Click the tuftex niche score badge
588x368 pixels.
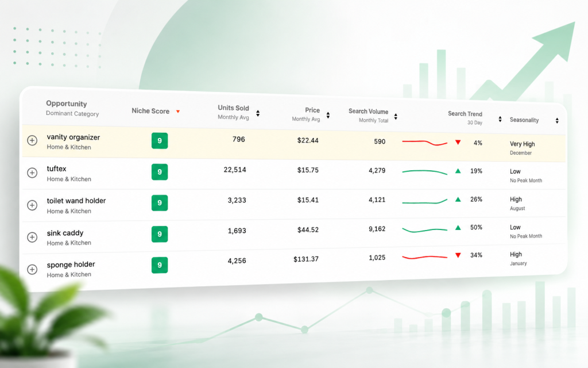pyautogui.click(x=160, y=172)
